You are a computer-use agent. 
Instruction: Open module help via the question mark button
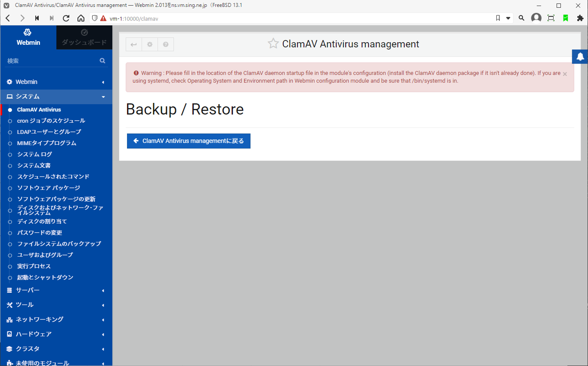pos(166,44)
